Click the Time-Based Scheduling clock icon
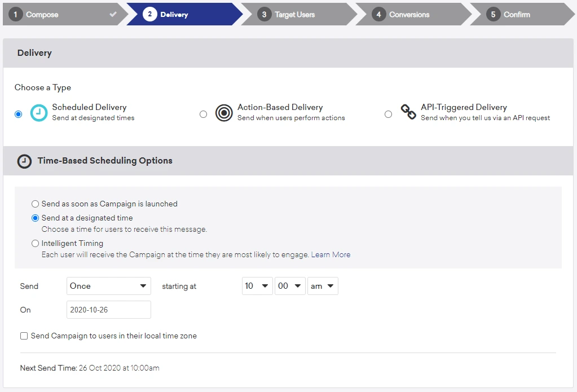Screen dimensions: 577x392 click(24, 161)
